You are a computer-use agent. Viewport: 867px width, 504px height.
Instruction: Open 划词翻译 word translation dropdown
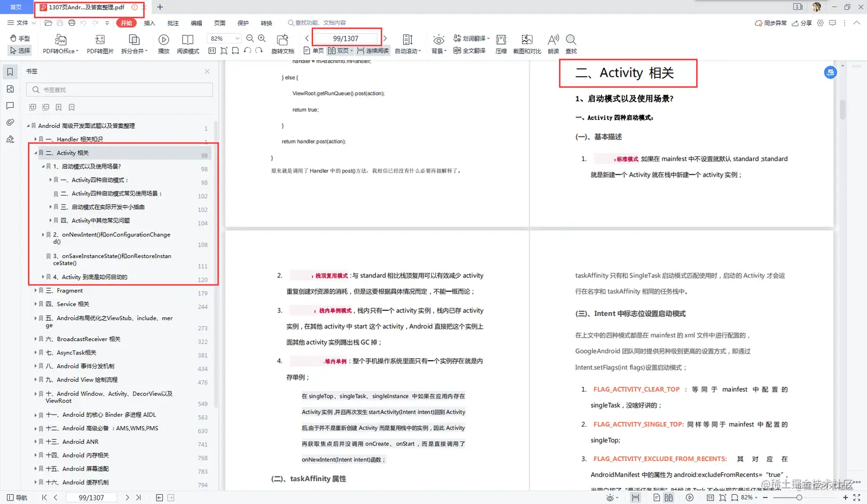[x=471, y=38]
